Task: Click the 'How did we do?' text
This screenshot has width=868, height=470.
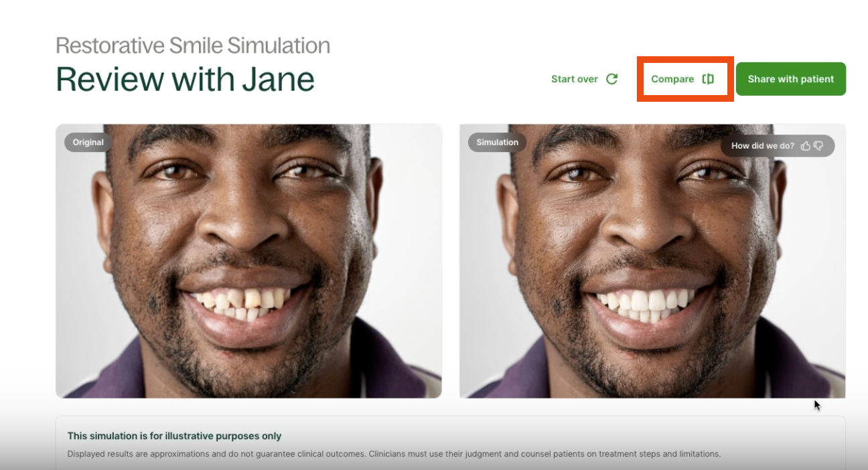Action: coord(763,146)
